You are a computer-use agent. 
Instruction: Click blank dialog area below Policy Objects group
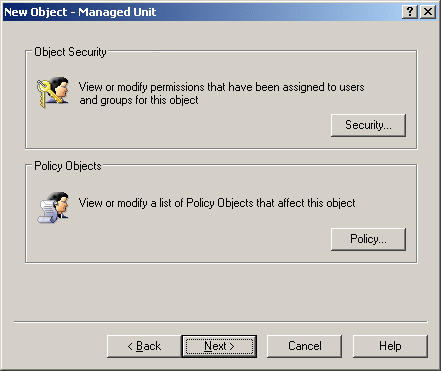(x=220, y=292)
